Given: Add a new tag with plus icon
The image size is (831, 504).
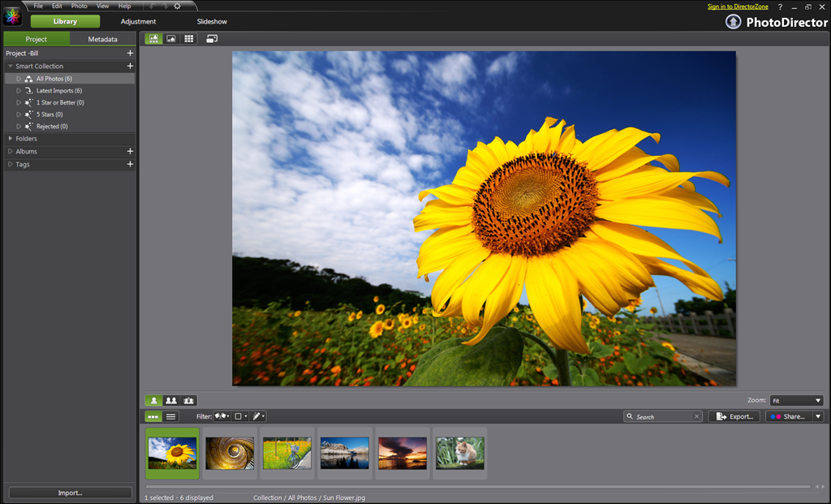Looking at the screenshot, I should tap(130, 164).
